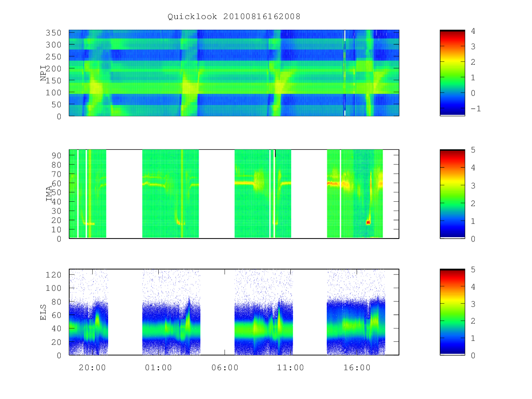Click the 01:00 time axis label
The width and height of the screenshot is (532, 399).
[158, 368]
